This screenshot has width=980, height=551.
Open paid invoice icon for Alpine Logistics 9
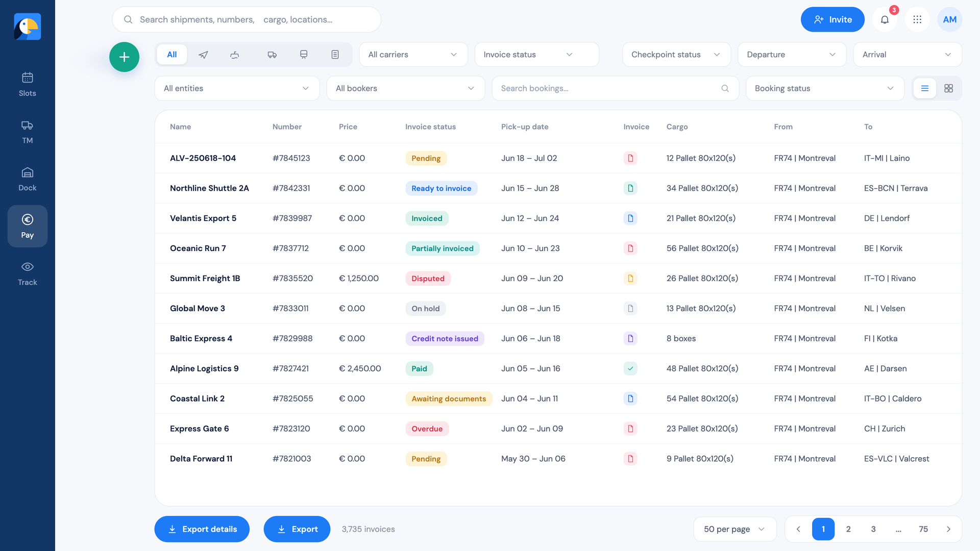tap(630, 368)
